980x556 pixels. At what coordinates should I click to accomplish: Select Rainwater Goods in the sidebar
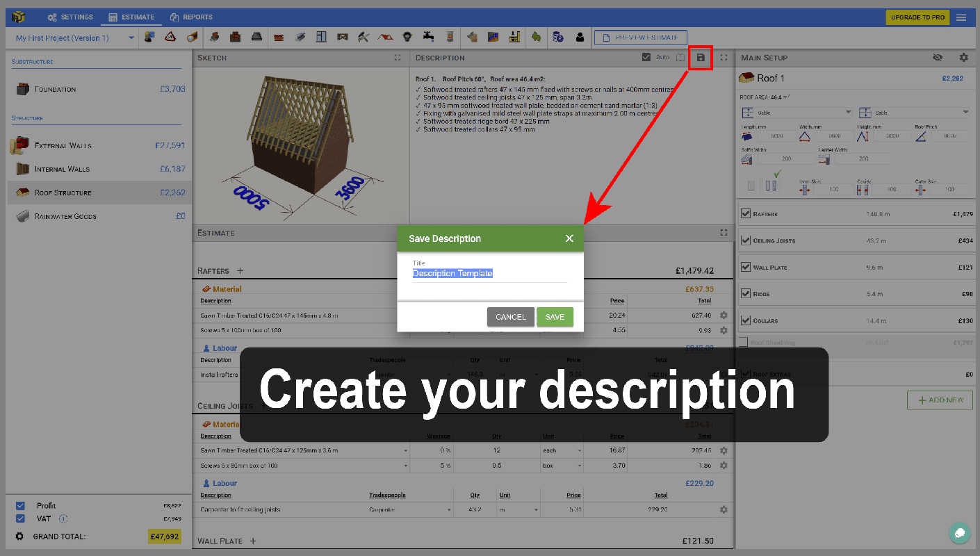tap(99, 216)
